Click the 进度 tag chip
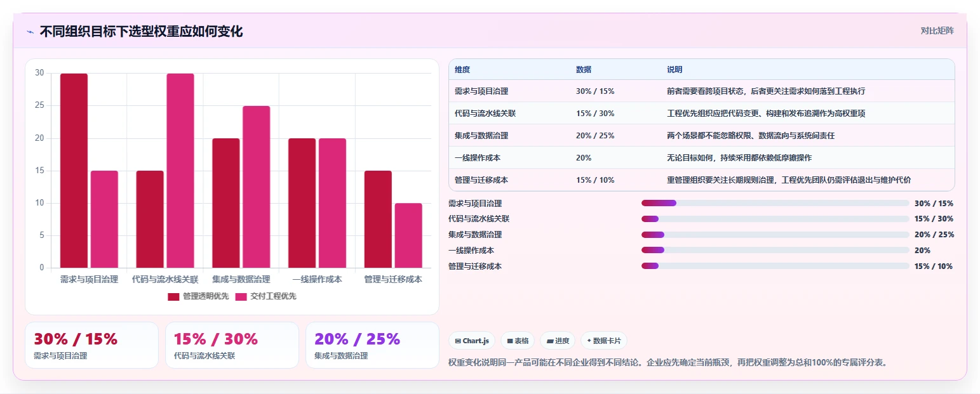The width and height of the screenshot is (980, 394). point(557,341)
